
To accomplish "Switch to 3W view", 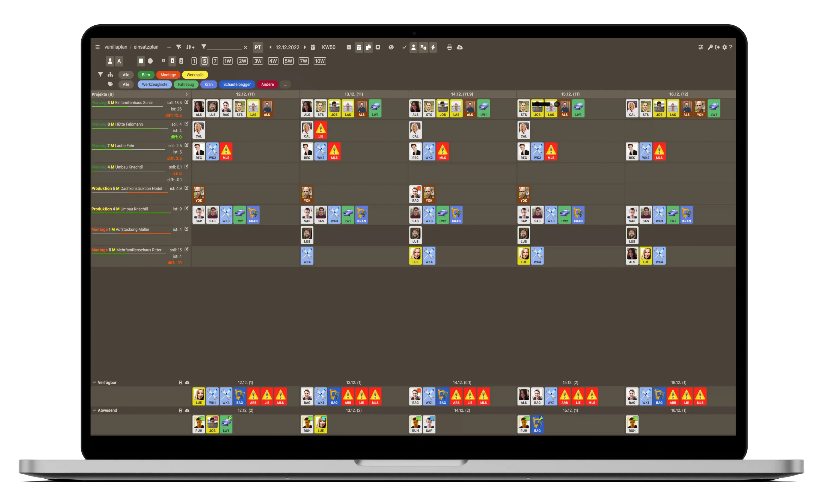I will point(257,61).
